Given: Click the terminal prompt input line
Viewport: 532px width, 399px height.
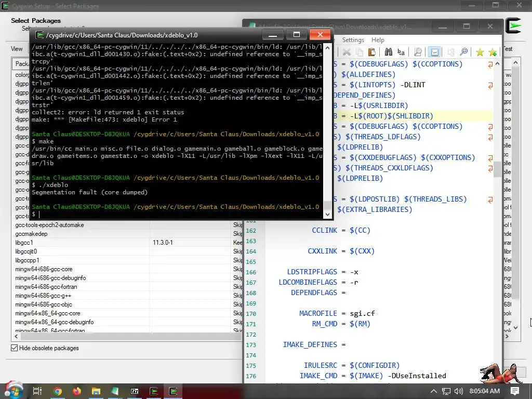Looking at the screenshot, I should click(x=177, y=214).
